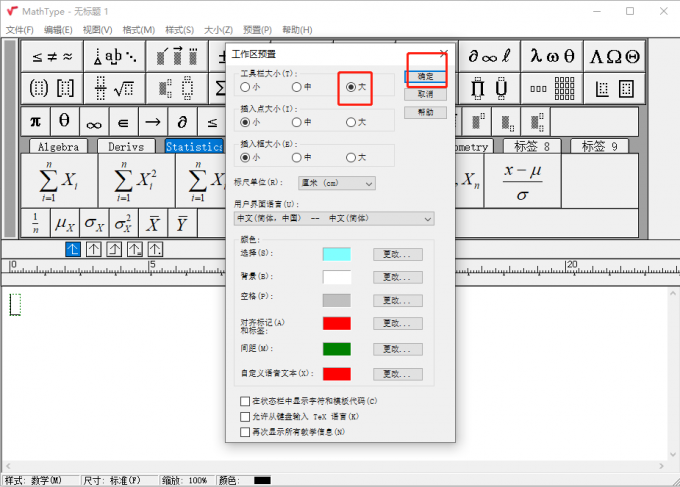Click the zoom 100% status bar field
680x487 pixels.
(185, 480)
